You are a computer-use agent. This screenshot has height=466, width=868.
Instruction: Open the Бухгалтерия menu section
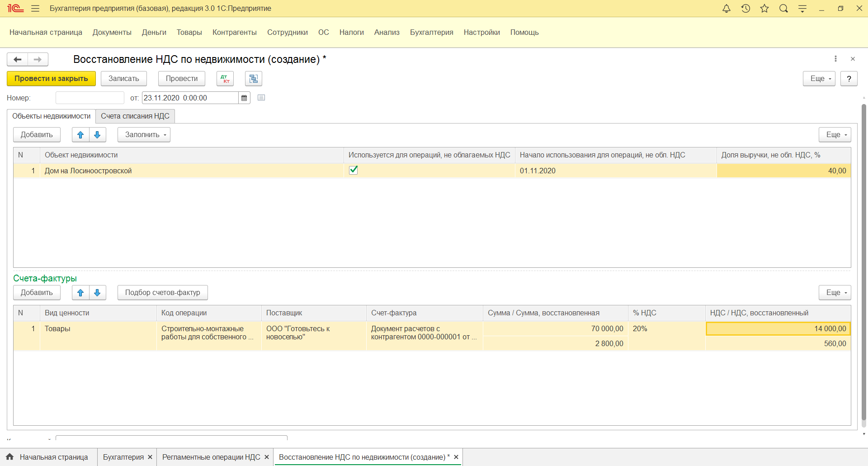(x=432, y=33)
